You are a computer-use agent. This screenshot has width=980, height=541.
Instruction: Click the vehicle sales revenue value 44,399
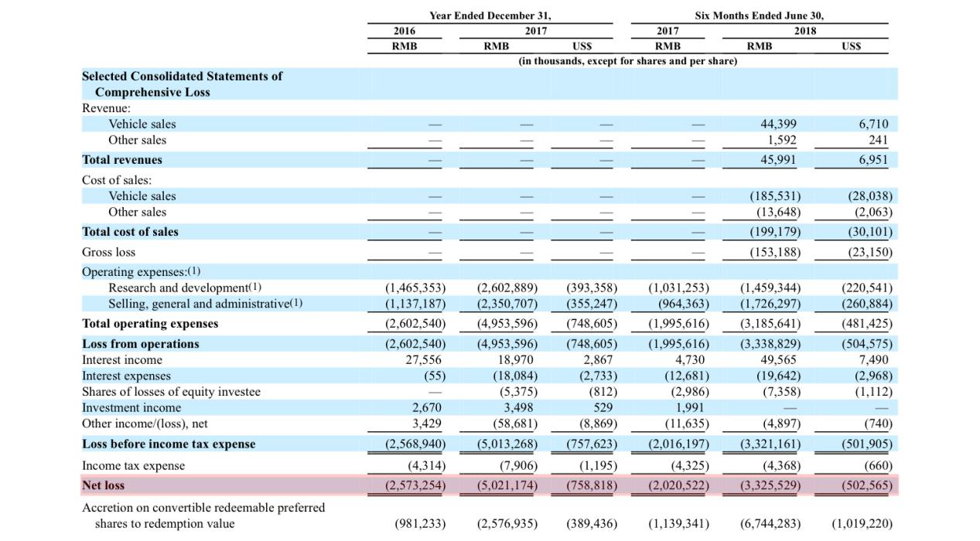(x=779, y=124)
